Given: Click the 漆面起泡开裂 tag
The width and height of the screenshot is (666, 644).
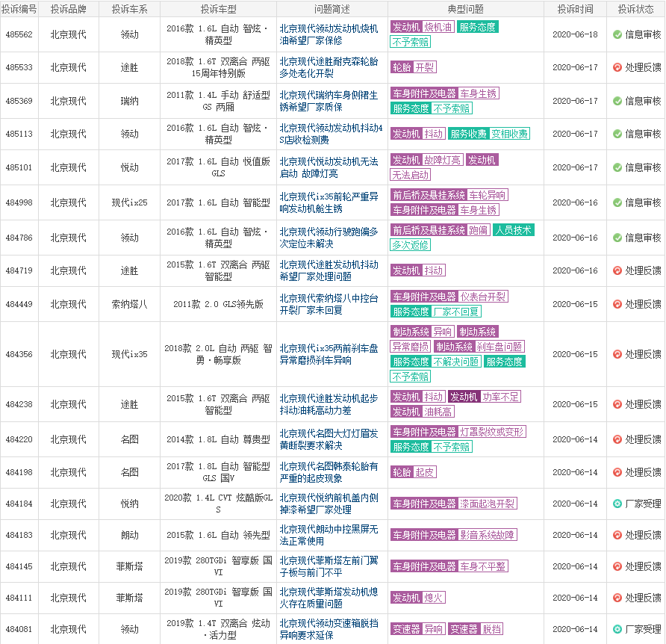Looking at the screenshot, I should pyautogui.click(x=488, y=504).
